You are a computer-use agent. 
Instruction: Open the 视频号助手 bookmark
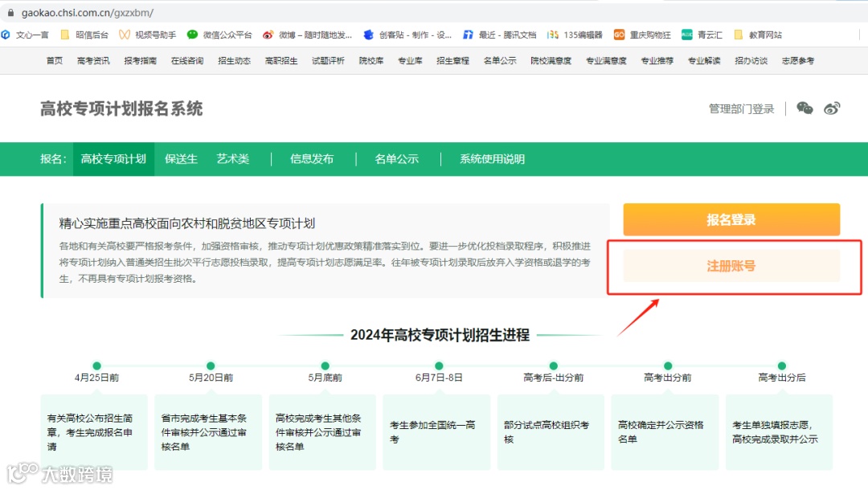coord(148,35)
